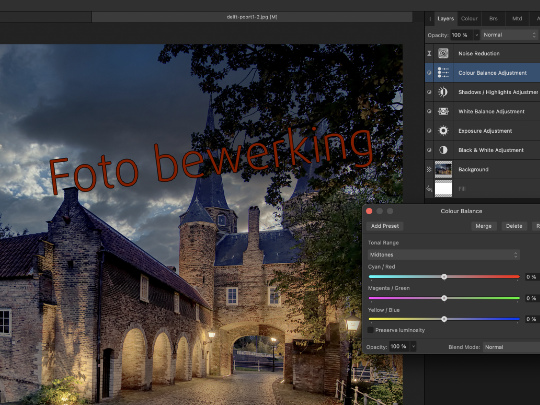
Task: Hide the Colour Balance Adjustment layer
Action: [429, 73]
